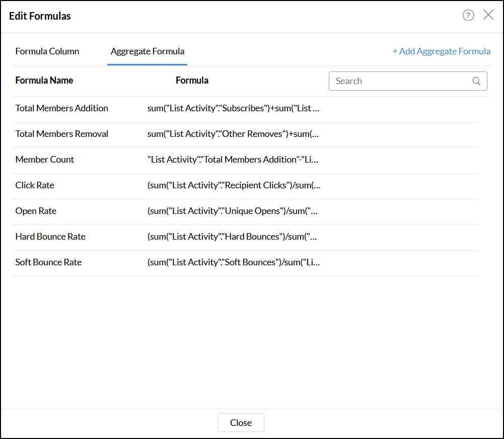The width and height of the screenshot is (504, 439).
Task: Click the Unique Opens formula expression
Action: coord(233,211)
